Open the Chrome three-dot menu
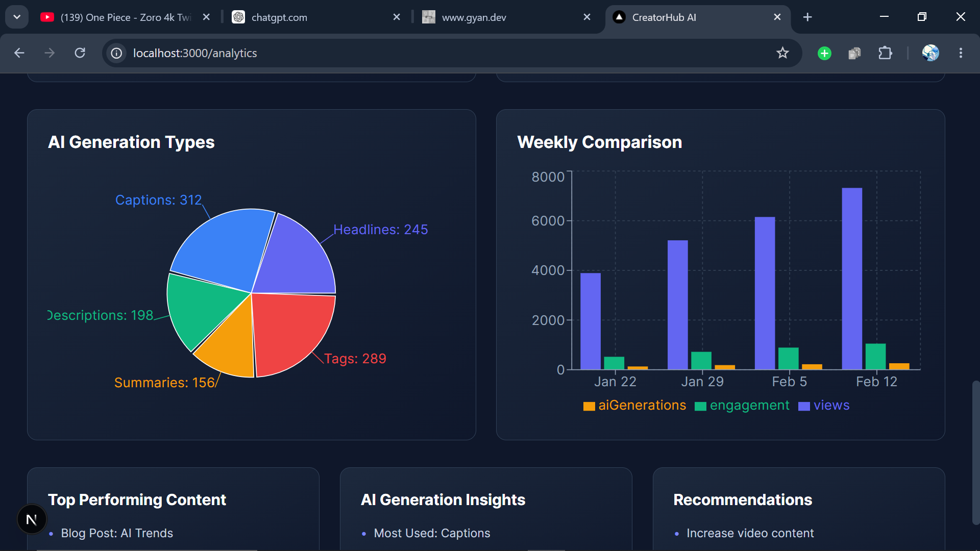The image size is (980, 551). 961,53
